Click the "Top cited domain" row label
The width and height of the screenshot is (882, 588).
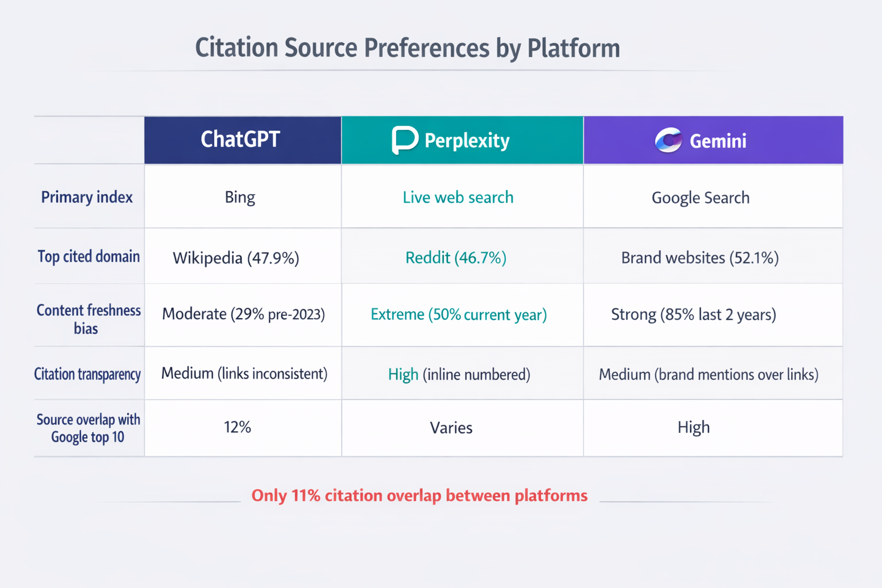pyautogui.click(x=88, y=256)
